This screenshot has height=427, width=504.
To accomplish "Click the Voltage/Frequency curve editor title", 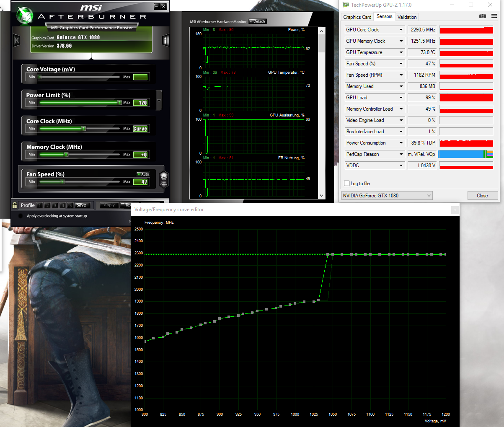I will click(169, 210).
